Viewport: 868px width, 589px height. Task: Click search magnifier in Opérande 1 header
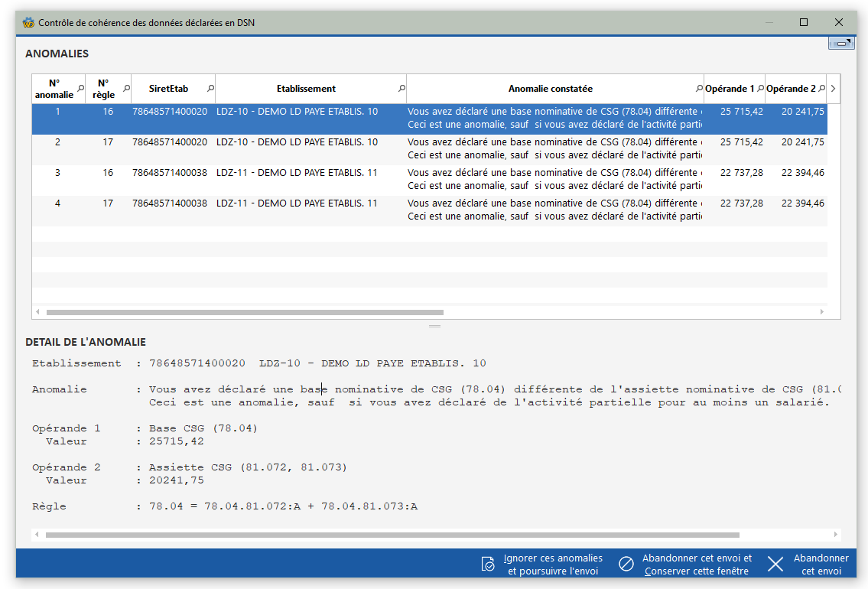click(x=760, y=89)
